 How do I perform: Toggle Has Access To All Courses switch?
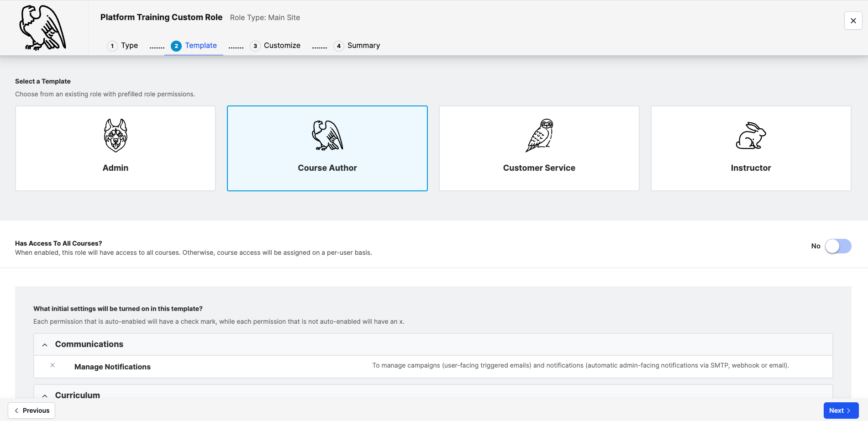pyautogui.click(x=838, y=246)
